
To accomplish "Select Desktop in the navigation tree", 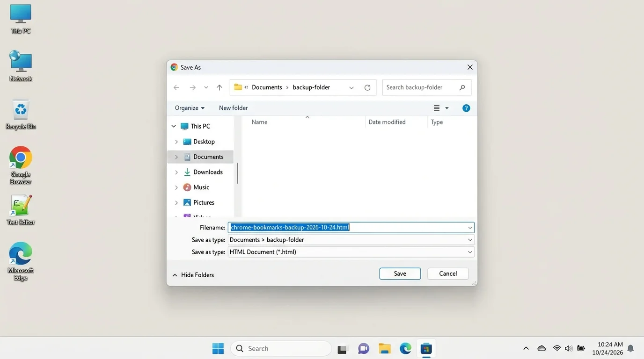I will [x=200, y=142].
